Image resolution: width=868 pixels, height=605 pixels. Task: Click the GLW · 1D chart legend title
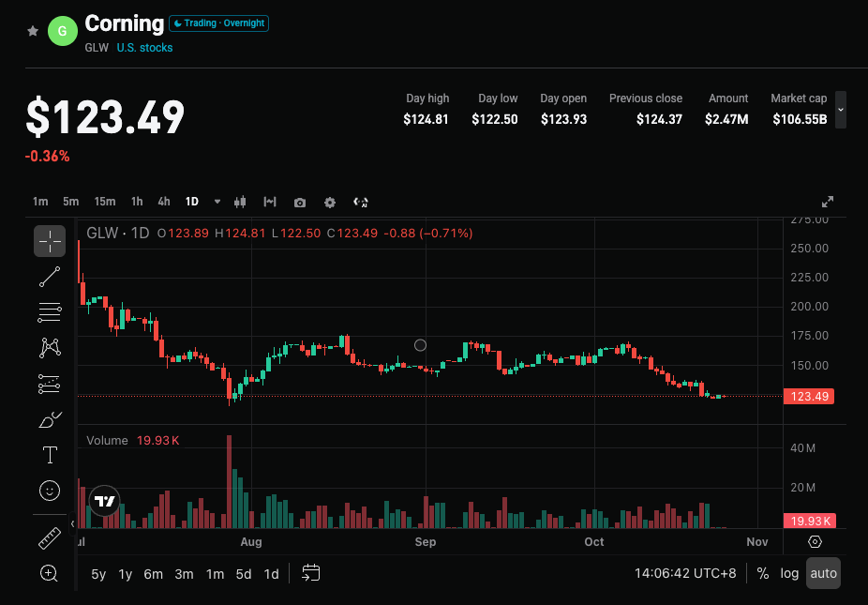coord(118,234)
